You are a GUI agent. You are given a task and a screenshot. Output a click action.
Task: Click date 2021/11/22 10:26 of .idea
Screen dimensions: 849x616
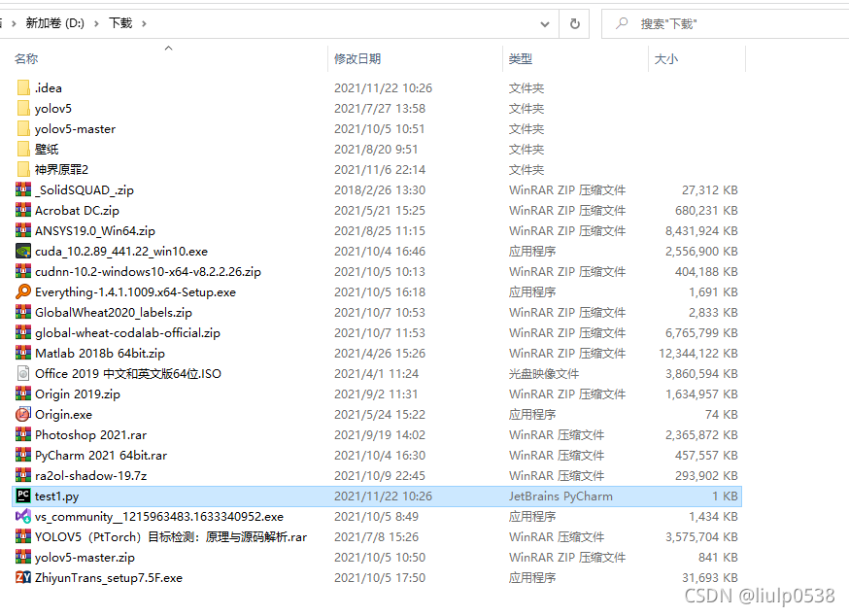[383, 87]
